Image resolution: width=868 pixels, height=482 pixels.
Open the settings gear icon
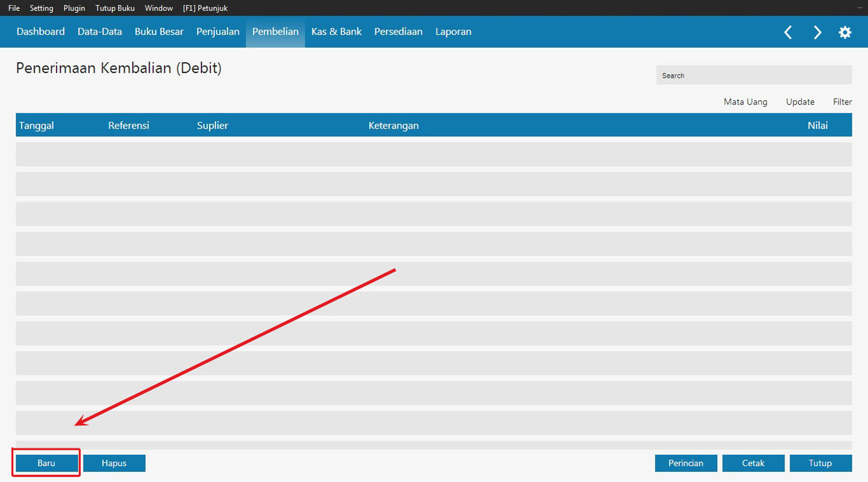pyautogui.click(x=845, y=32)
